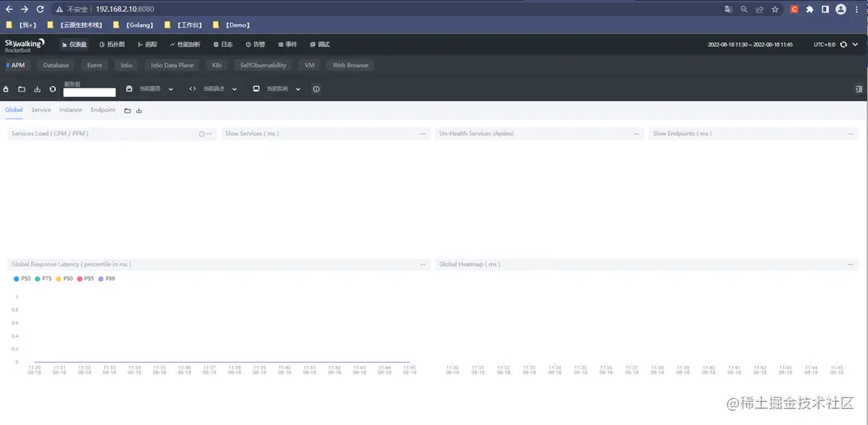868x425 pixels.
Task: Click the export icon after the tab folder
Action: pyautogui.click(x=139, y=111)
